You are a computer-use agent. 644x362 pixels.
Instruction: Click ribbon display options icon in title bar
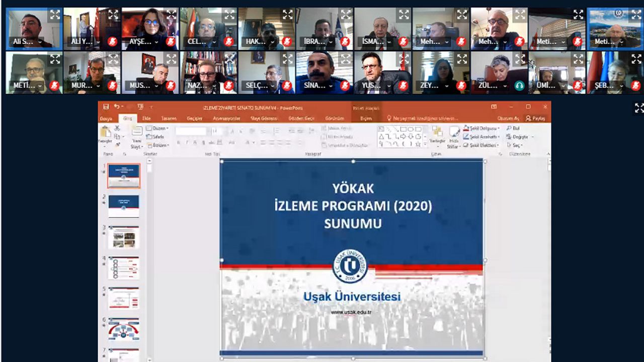(x=494, y=107)
